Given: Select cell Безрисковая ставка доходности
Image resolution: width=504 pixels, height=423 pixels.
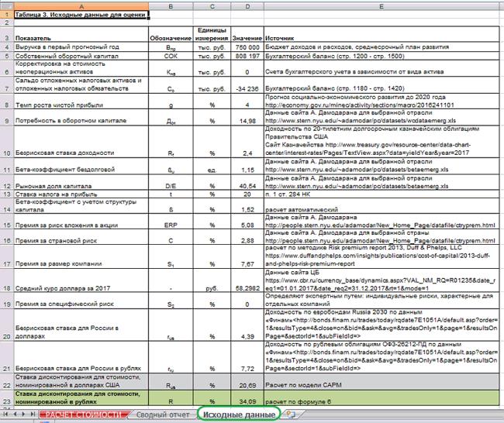Looking at the screenshot, I should (81, 141).
